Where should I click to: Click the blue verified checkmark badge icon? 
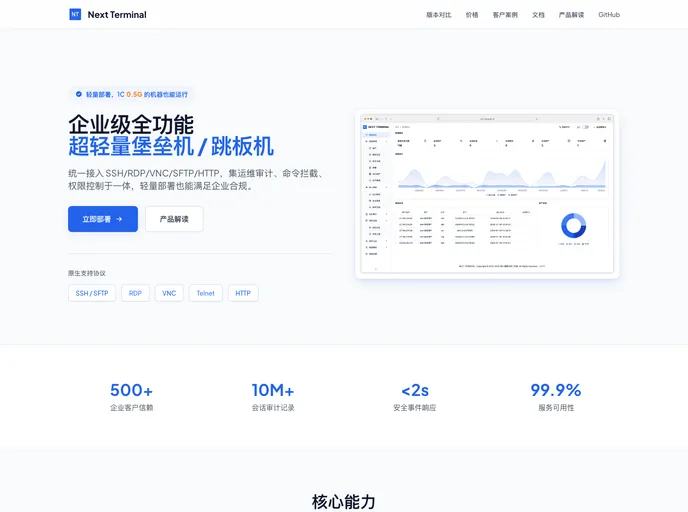pyautogui.click(x=78, y=94)
